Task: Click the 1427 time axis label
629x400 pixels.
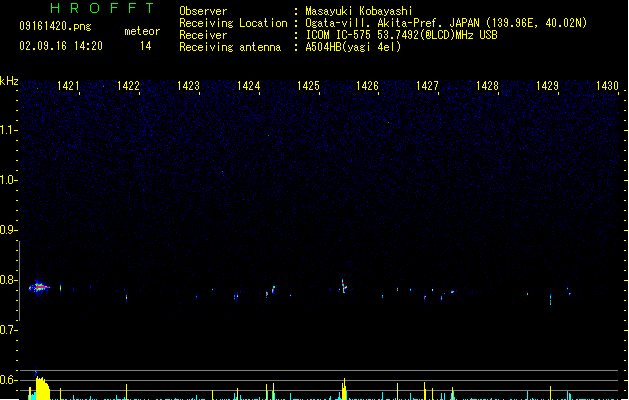Action: tap(427, 86)
